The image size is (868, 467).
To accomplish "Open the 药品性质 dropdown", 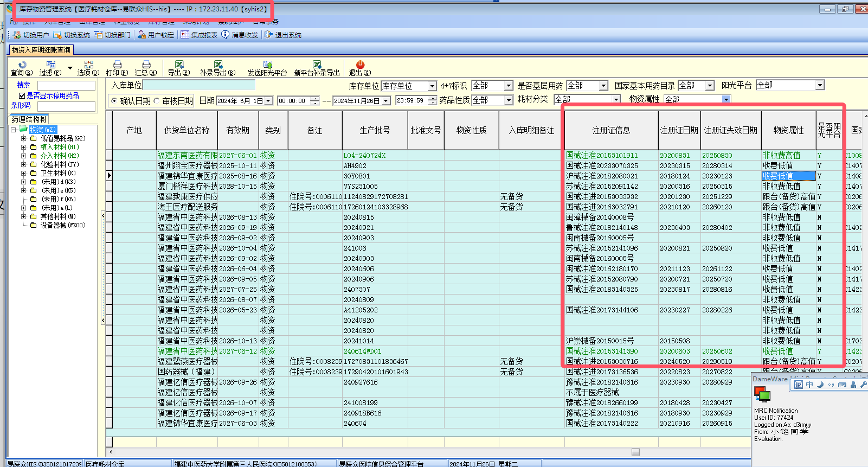I will 508,100.
